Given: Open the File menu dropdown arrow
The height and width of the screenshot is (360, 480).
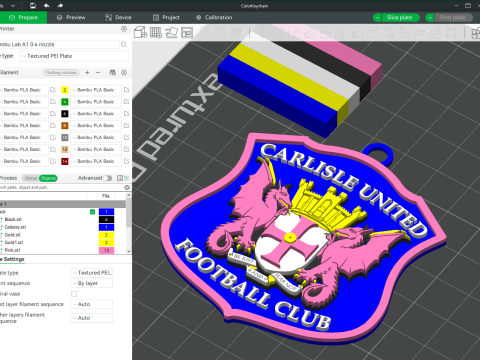Looking at the screenshot, I should [13, 5].
